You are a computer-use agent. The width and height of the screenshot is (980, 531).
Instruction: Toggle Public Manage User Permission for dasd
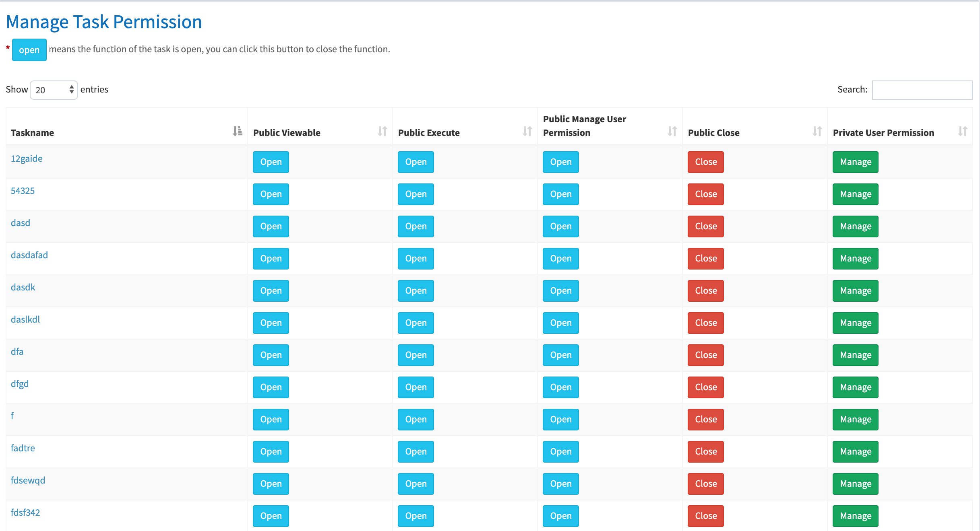click(x=561, y=226)
